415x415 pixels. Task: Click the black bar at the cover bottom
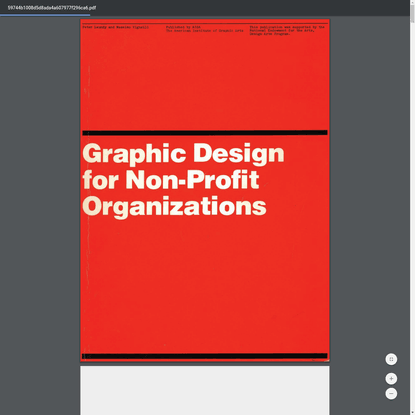click(205, 356)
